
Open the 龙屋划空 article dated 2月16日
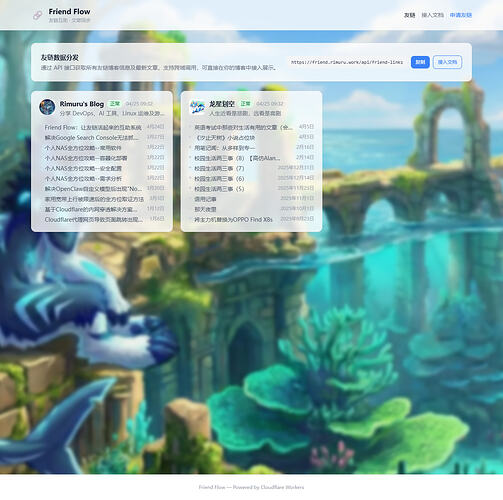(x=225, y=148)
